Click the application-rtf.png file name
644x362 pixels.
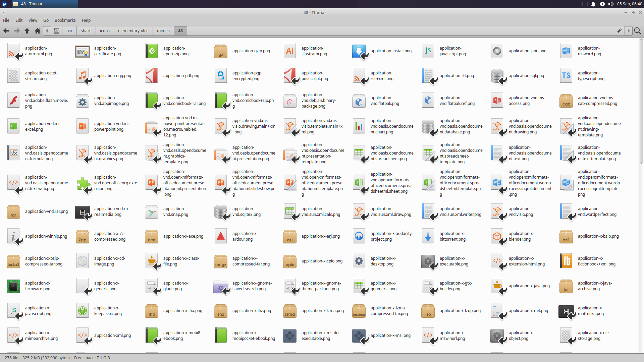point(457,76)
